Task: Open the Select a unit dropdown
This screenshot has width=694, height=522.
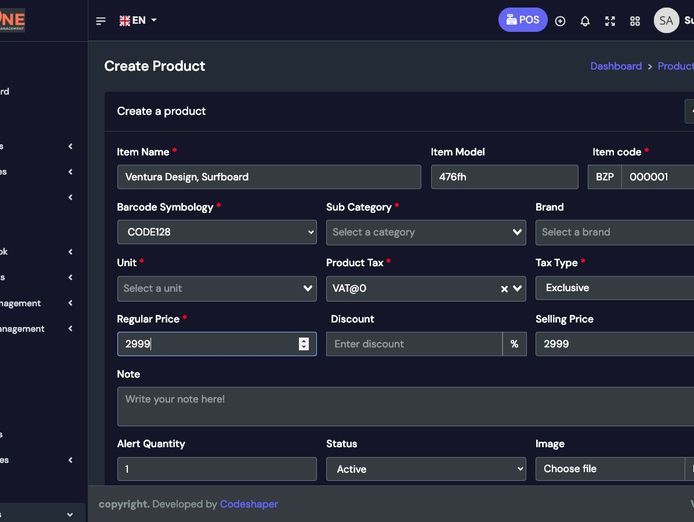Action: (217, 289)
